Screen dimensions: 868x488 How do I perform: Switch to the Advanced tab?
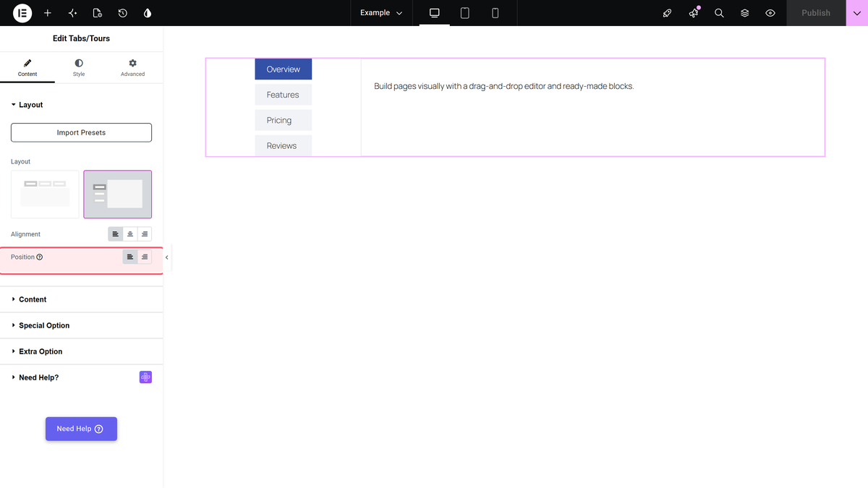click(132, 69)
